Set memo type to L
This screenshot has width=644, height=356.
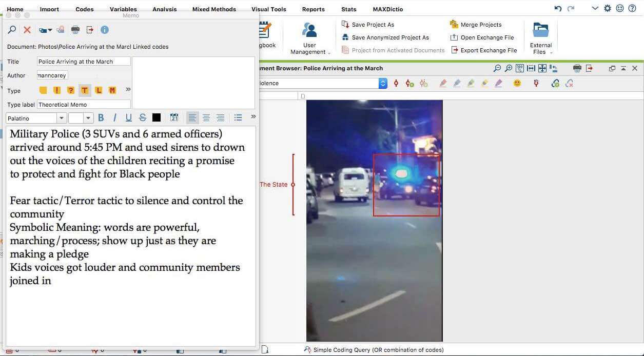point(99,90)
